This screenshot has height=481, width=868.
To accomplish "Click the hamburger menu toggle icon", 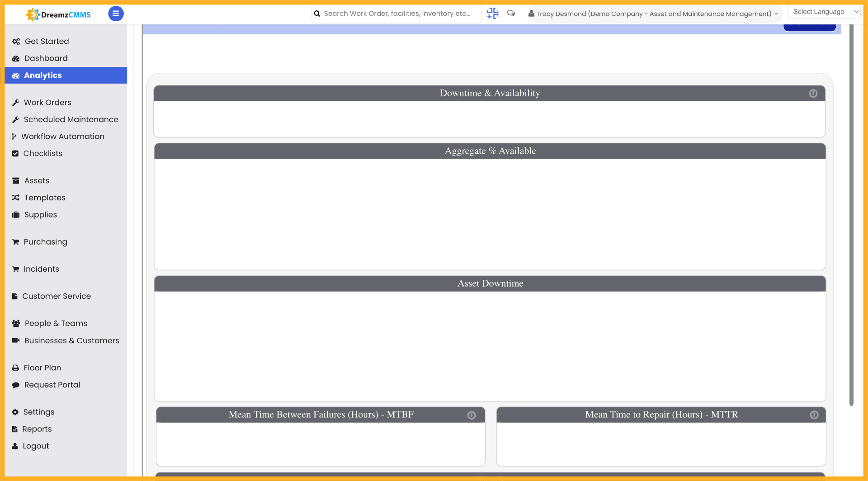I will click(x=116, y=14).
